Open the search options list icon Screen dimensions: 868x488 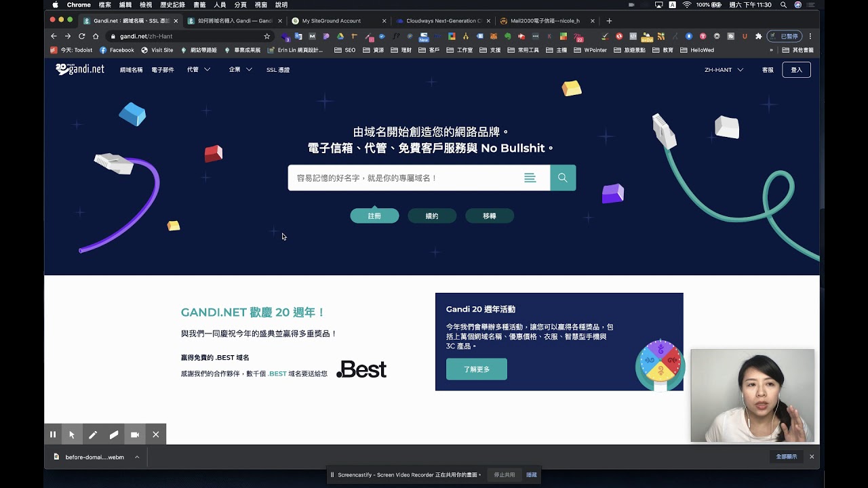[530, 178]
